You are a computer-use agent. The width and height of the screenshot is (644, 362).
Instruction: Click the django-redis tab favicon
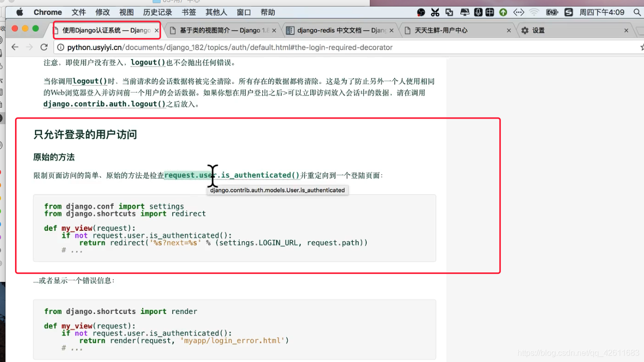290,31
